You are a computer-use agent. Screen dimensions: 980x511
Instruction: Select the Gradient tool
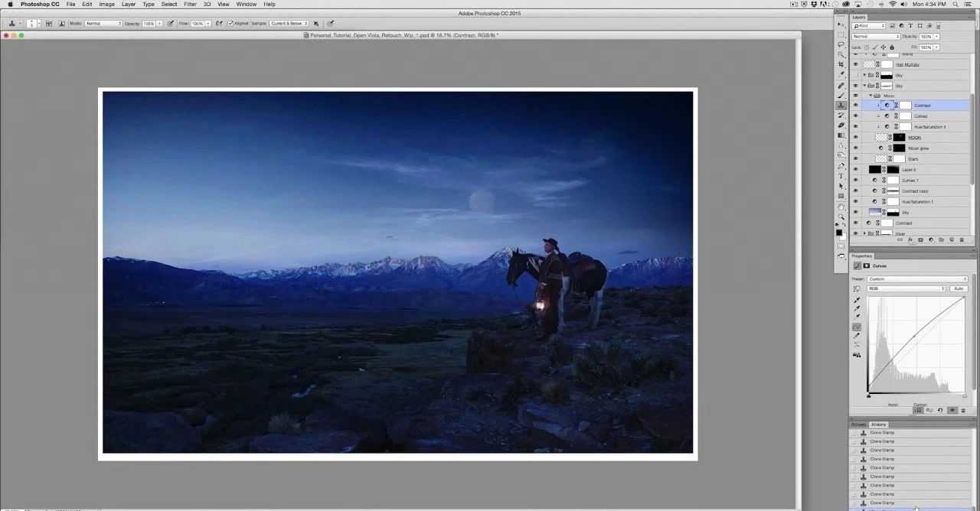[x=841, y=135]
